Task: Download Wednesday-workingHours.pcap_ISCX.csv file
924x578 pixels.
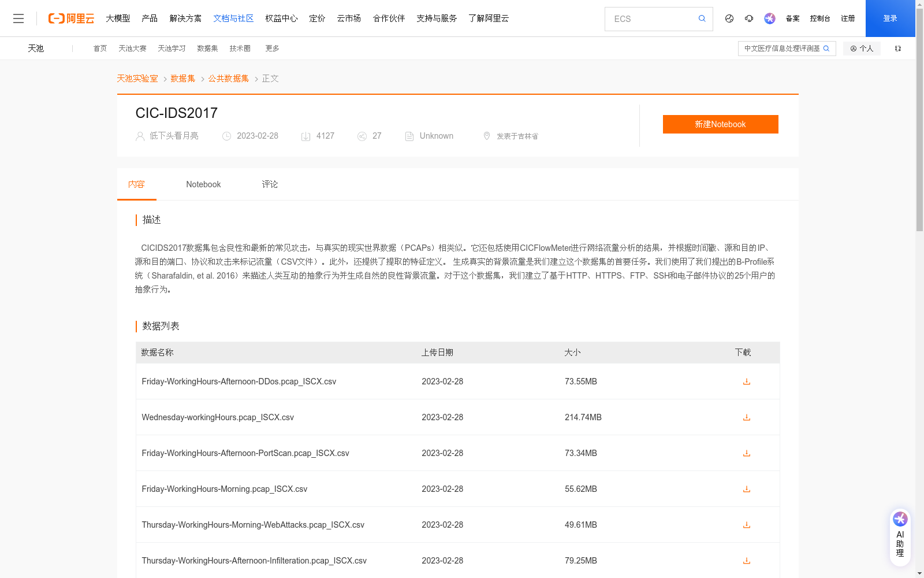Action: tap(746, 417)
